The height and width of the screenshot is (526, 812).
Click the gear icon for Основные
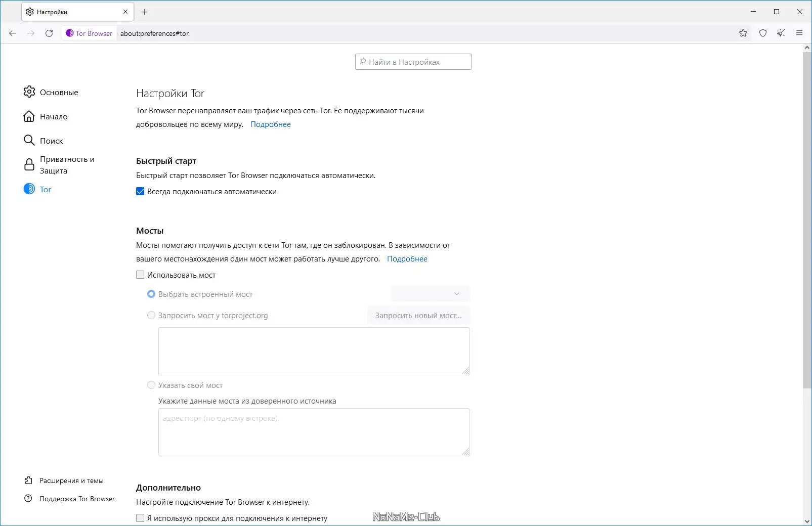29,92
